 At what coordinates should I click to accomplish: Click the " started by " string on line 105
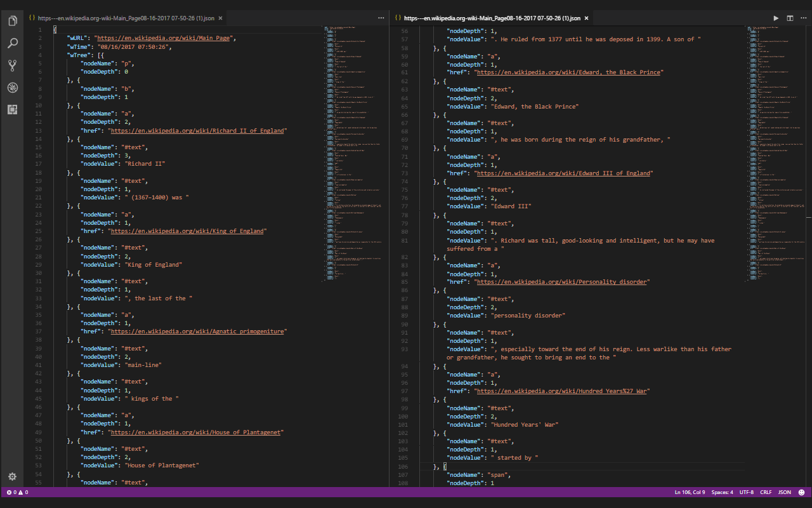[514, 458]
